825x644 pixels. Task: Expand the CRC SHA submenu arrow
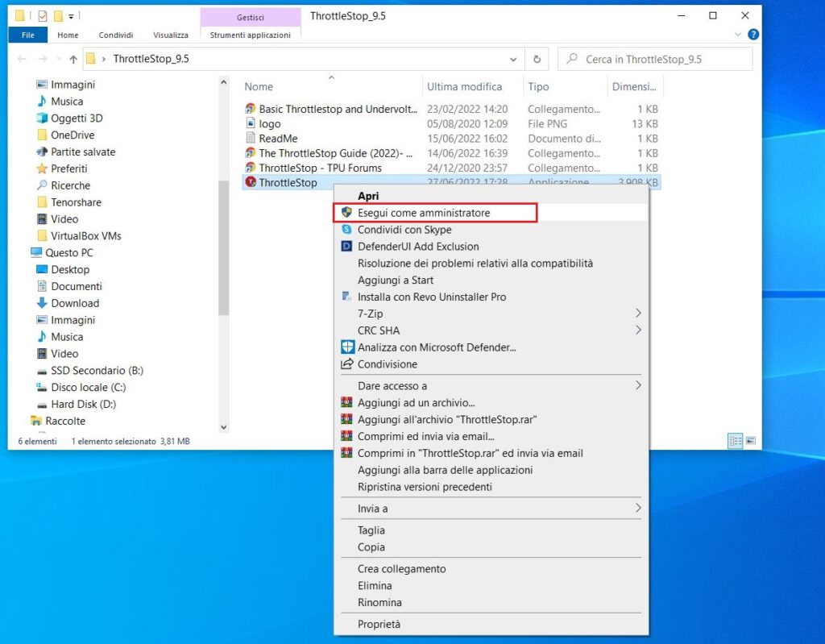click(x=638, y=330)
